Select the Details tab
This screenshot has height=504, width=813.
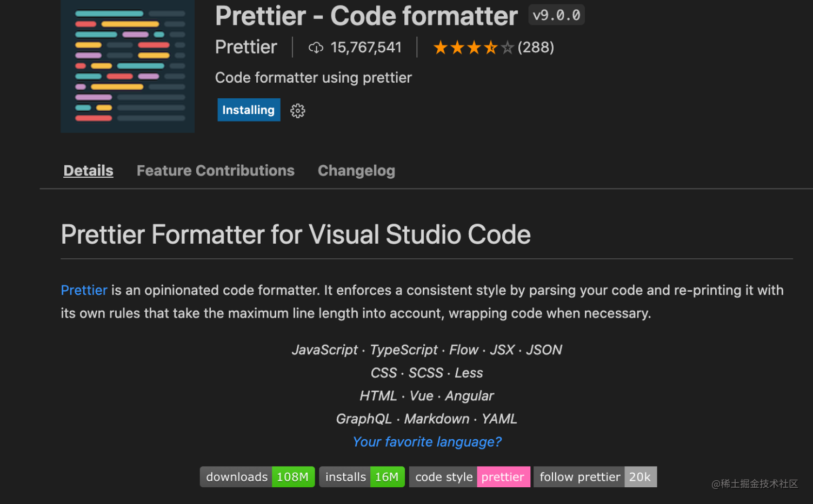click(x=88, y=170)
